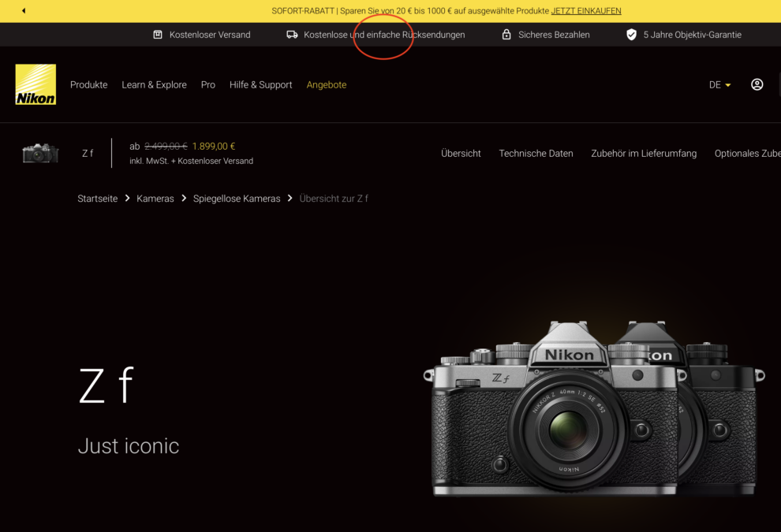Click the left arrow in the yellow banner
The image size is (781, 532).
tap(24, 11)
